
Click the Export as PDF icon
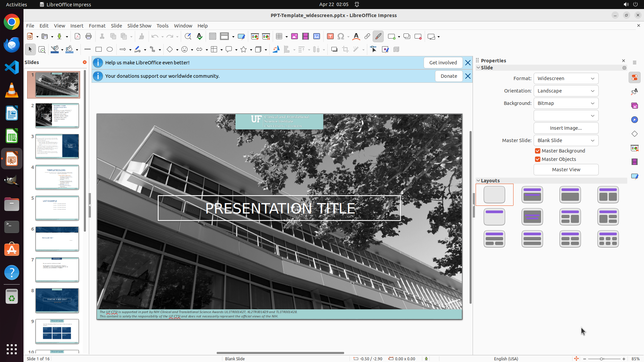[x=77, y=37]
